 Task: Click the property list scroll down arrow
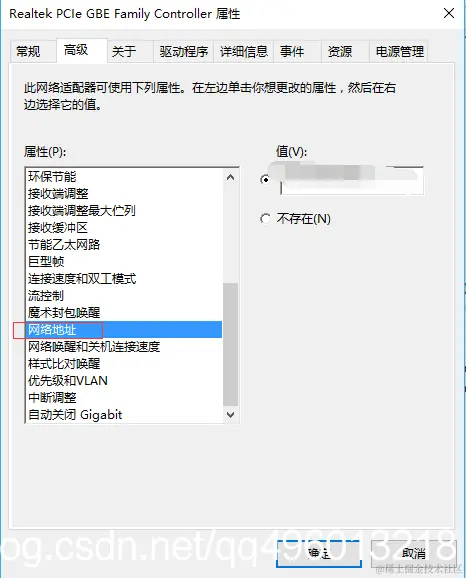[231, 415]
